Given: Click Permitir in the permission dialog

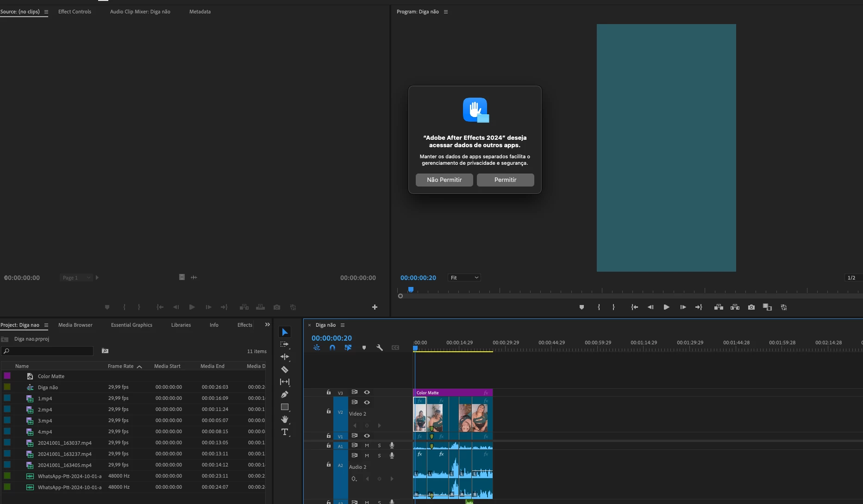Looking at the screenshot, I should coord(505,180).
